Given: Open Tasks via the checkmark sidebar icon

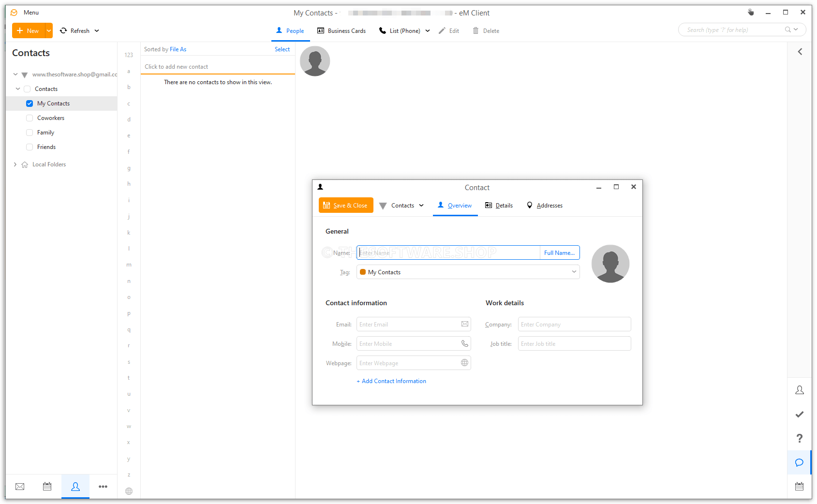Looking at the screenshot, I should (799, 415).
